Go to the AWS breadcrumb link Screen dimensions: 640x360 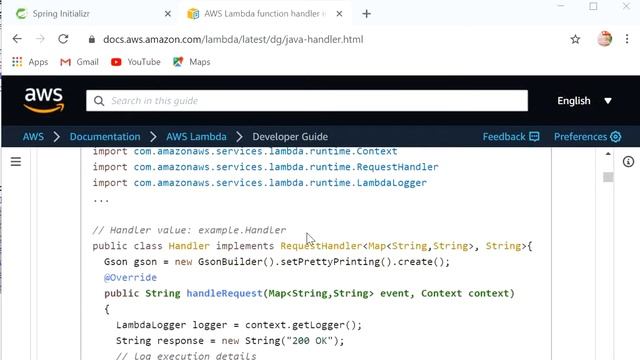33,137
